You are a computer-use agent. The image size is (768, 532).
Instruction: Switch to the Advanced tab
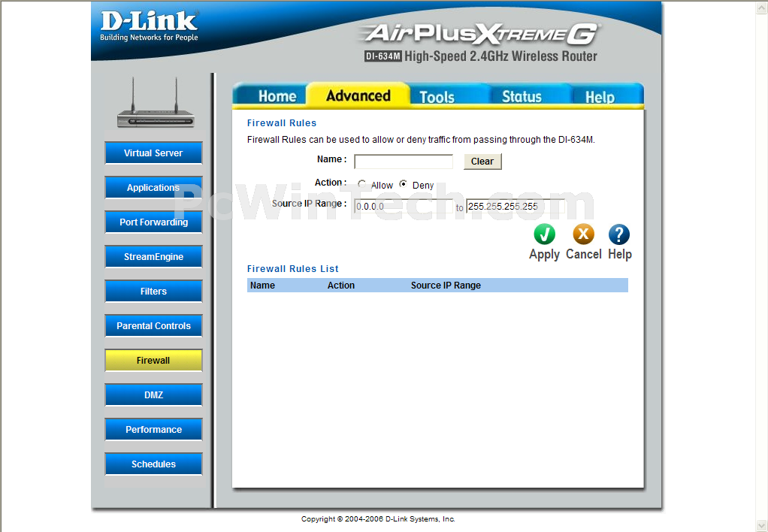click(x=358, y=95)
